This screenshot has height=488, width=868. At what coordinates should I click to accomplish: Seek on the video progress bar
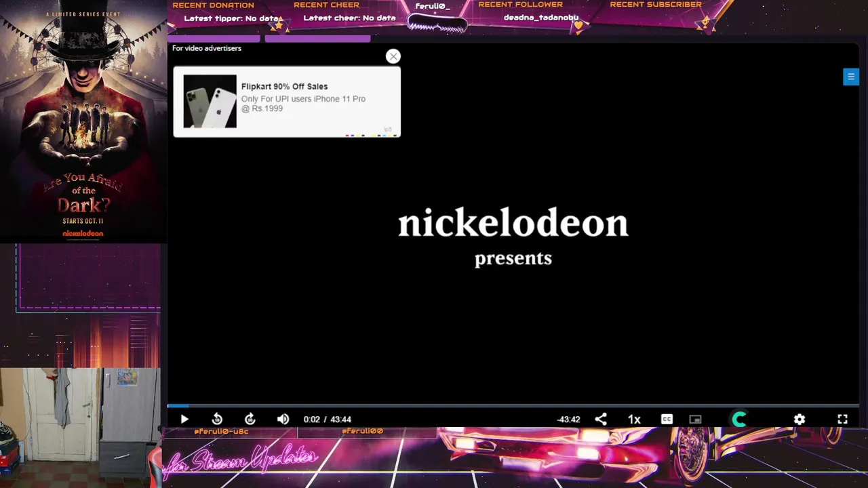(x=513, y=406)
